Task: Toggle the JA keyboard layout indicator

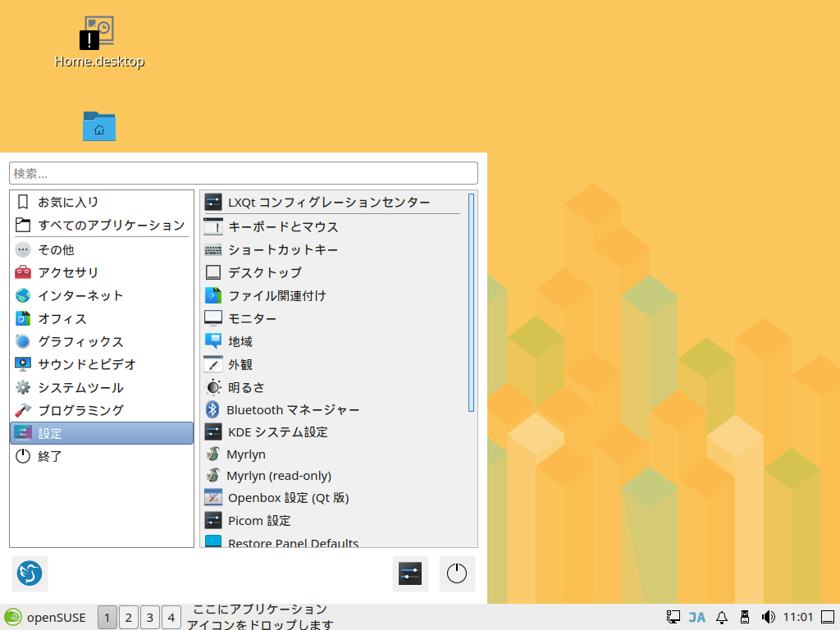Action: point(697,617)
